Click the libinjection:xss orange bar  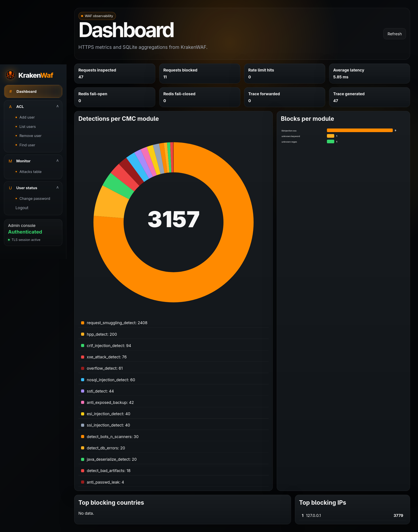[x=360, y=130]
